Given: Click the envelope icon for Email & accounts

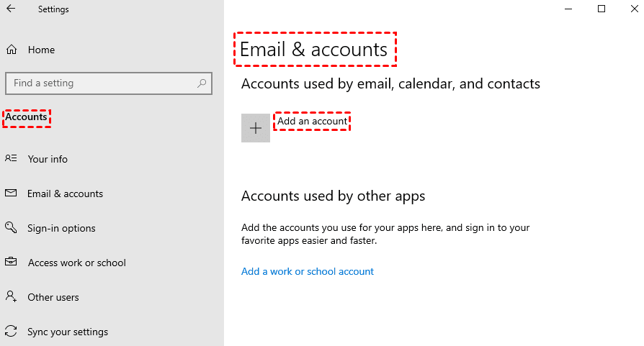Looking at the screenshot, I should 11,194.
